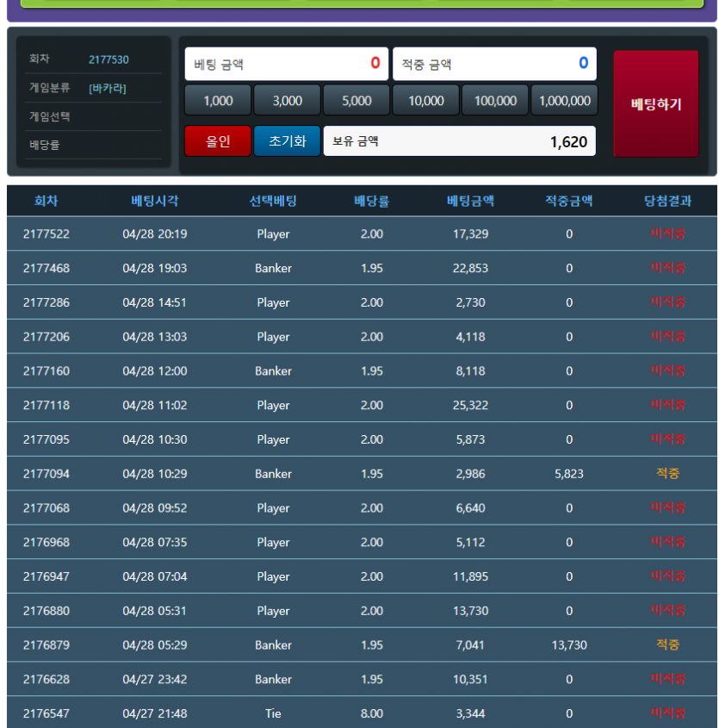Click the 보유 금액 balance field
This screenshot has height=728, width=719.
click(459, 141)
